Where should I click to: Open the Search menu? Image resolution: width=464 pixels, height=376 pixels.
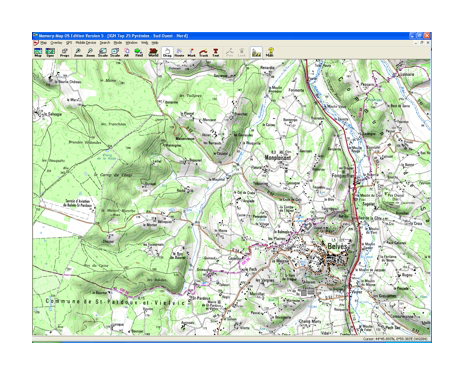(105, 43)
